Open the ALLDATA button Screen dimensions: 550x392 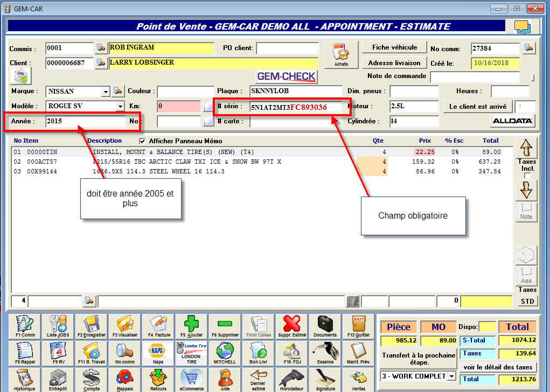click(512, 121)
